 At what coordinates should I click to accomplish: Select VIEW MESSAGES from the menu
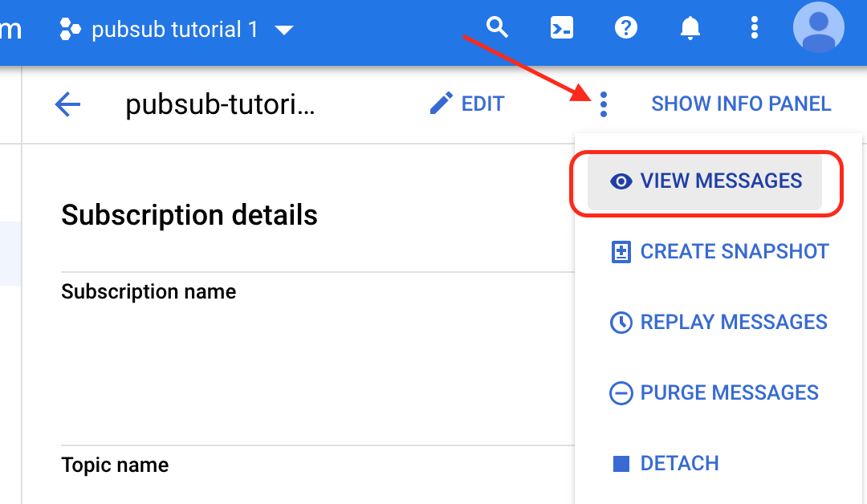click(x=705, y=181)
